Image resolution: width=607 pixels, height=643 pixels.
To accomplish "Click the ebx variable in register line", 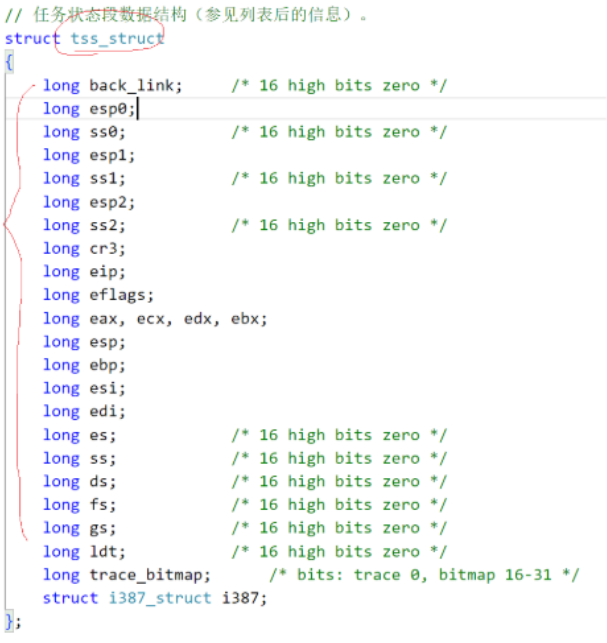I will (x=245, y=318).
